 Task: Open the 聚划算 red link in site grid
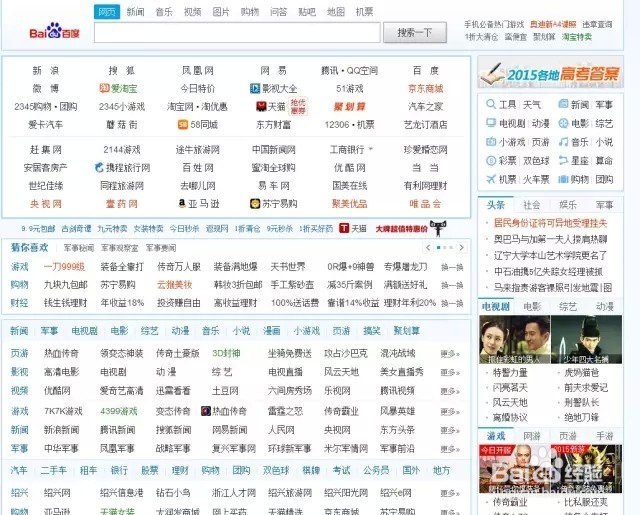click(349, 107)
